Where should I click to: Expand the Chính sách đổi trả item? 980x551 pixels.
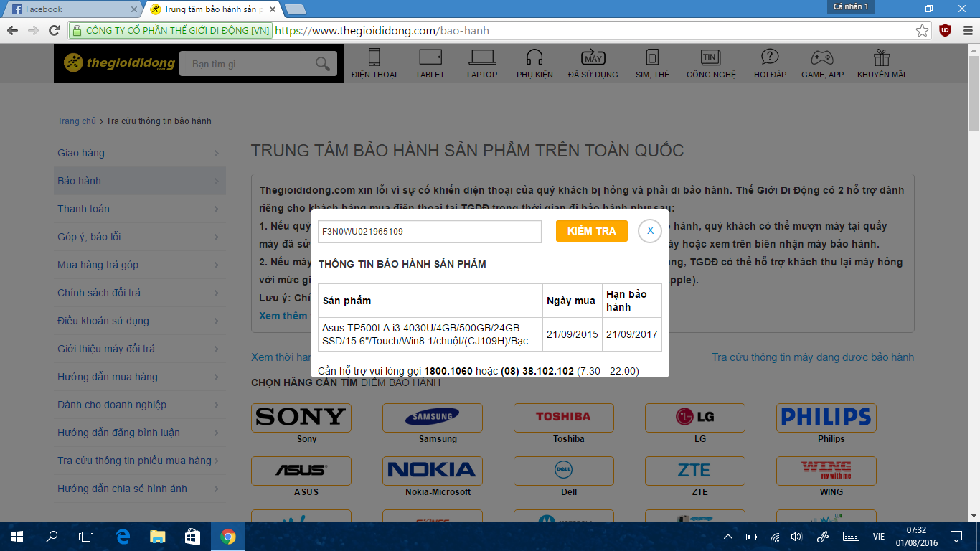tap(139, 293)
